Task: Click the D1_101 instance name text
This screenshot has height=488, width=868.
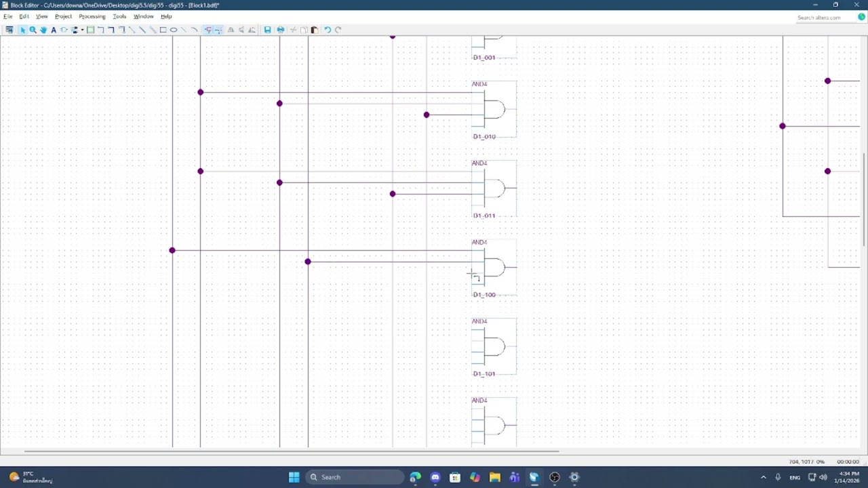Action: [x=484, y=374]
